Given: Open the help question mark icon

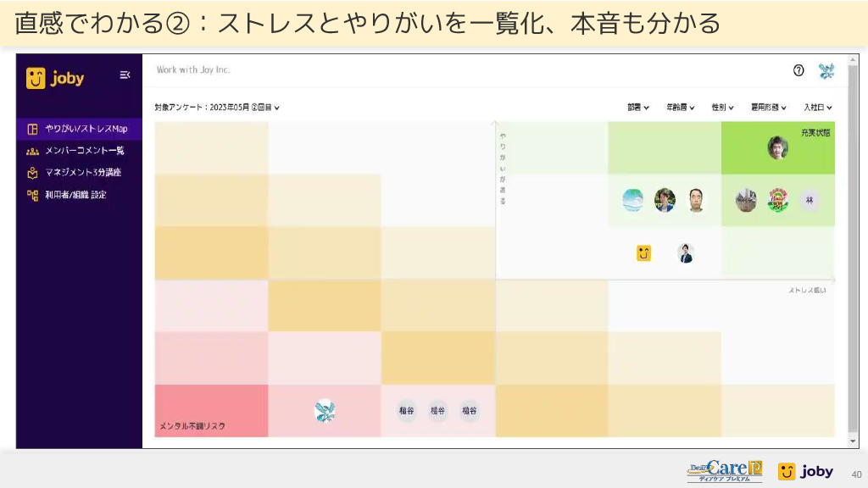Looking at the screenshot, I should coord(798,71).
